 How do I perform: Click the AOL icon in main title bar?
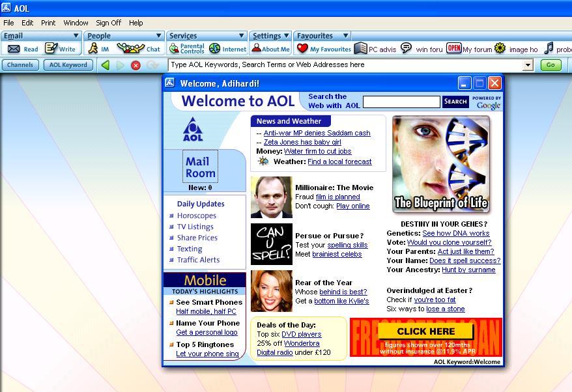point(7,7)
